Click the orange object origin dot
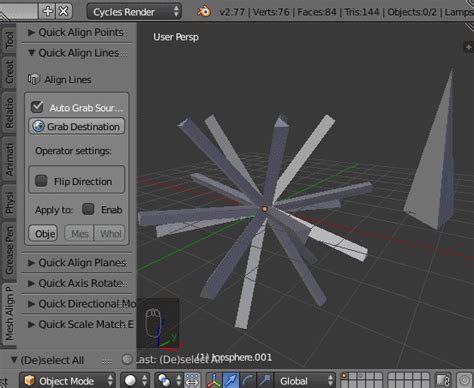This screenshot has width=474, height=388. 265,209
